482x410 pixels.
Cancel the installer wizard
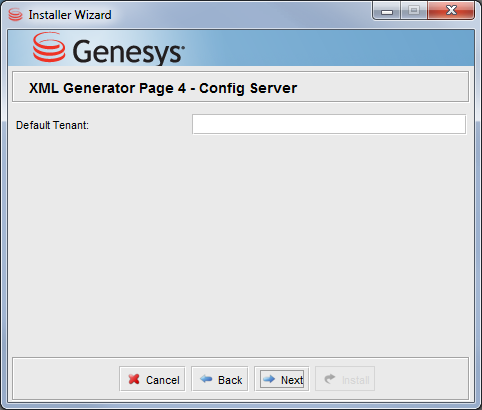click(x=152, y=379)
